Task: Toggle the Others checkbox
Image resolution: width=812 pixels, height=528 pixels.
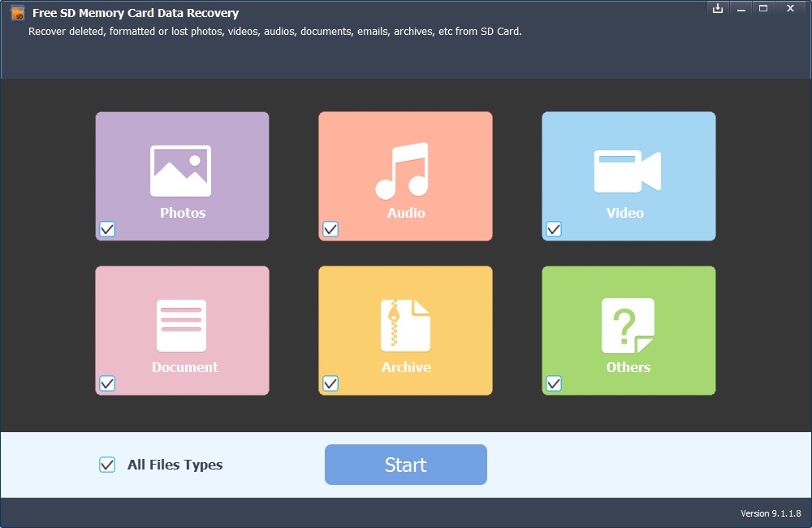Action: click(x=554, y=383)
